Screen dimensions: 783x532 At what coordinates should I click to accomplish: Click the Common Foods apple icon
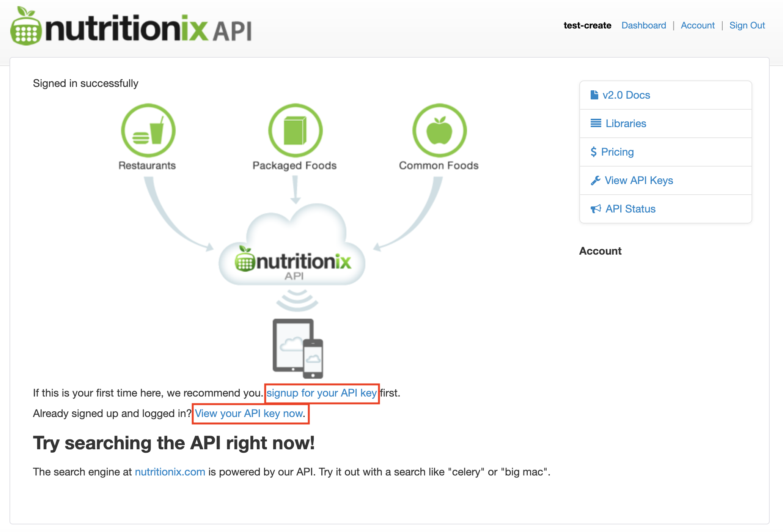click(439, 131)
